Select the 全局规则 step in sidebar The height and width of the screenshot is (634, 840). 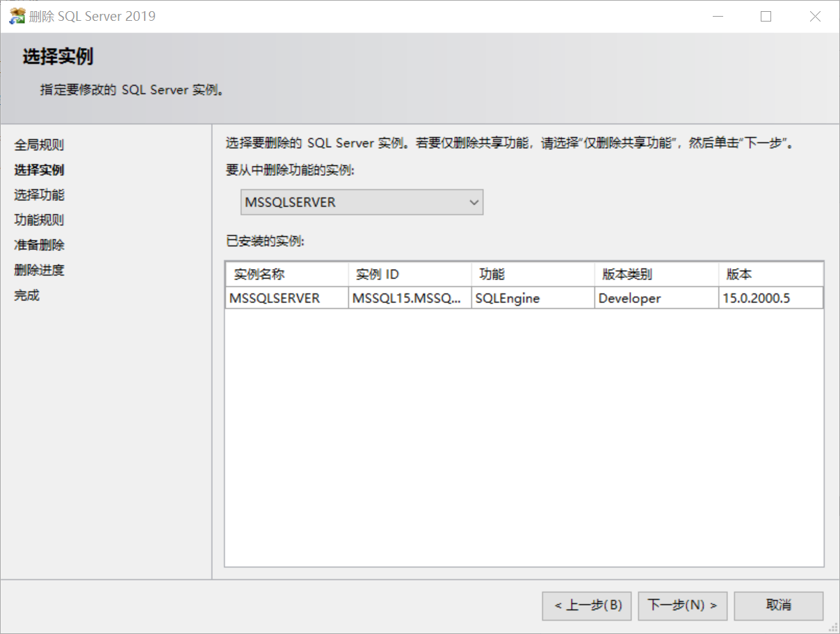point(39,145)
